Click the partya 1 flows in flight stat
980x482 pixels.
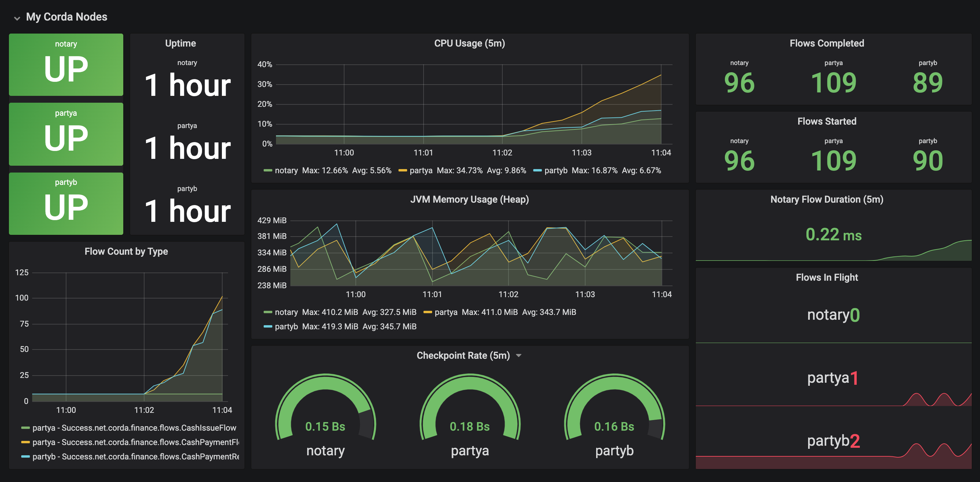833,378
